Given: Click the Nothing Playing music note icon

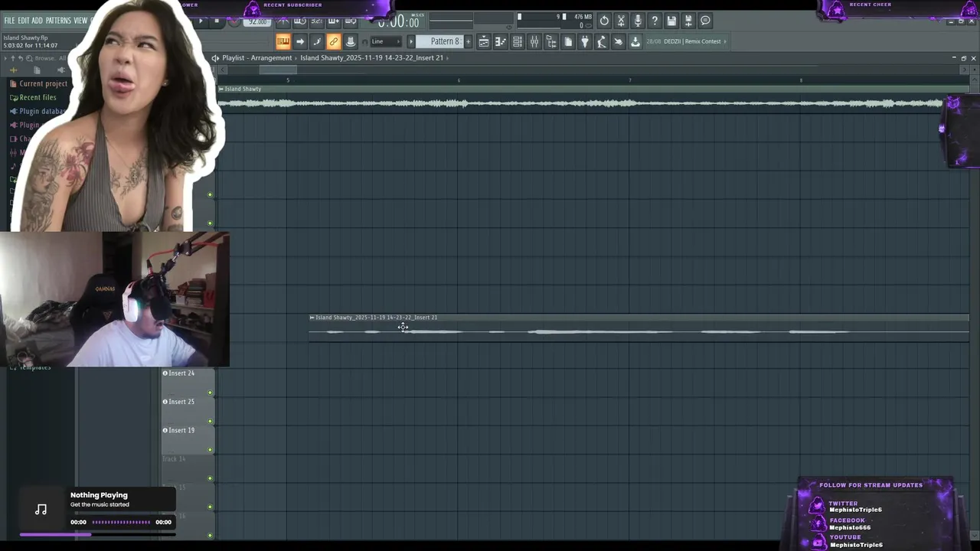Looking at the screenshot, I should click(x=41, y=510).
